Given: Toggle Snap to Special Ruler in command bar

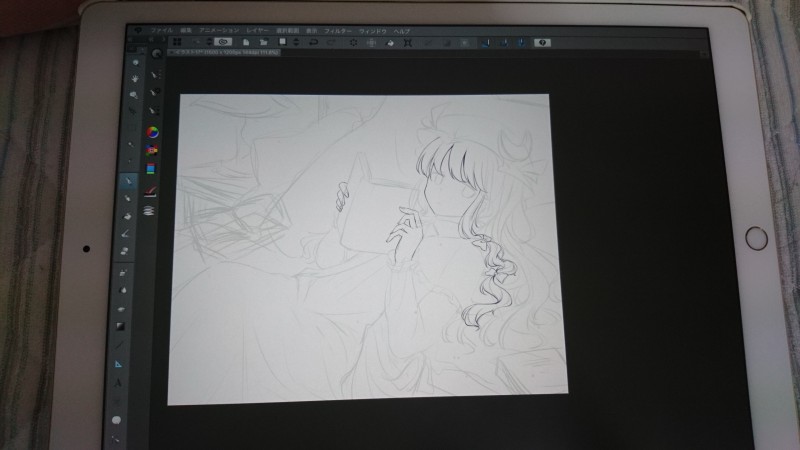Looking at the screenshot, I should click(x=504, y=43).
